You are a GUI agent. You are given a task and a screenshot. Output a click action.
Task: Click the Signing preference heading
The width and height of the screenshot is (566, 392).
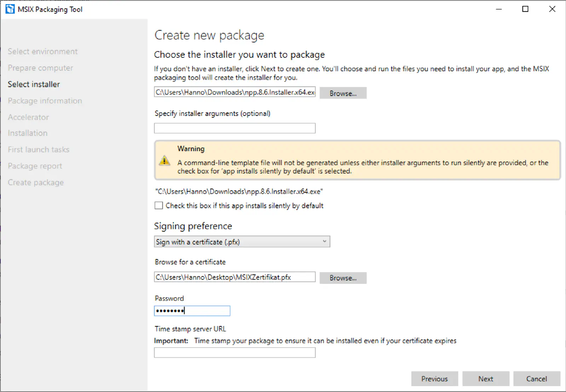point(193,226)
